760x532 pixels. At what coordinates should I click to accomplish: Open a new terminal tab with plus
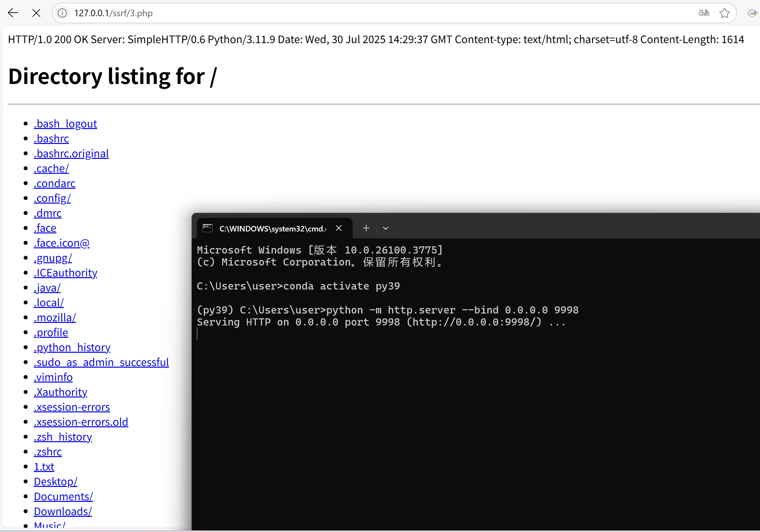[366, 228]
